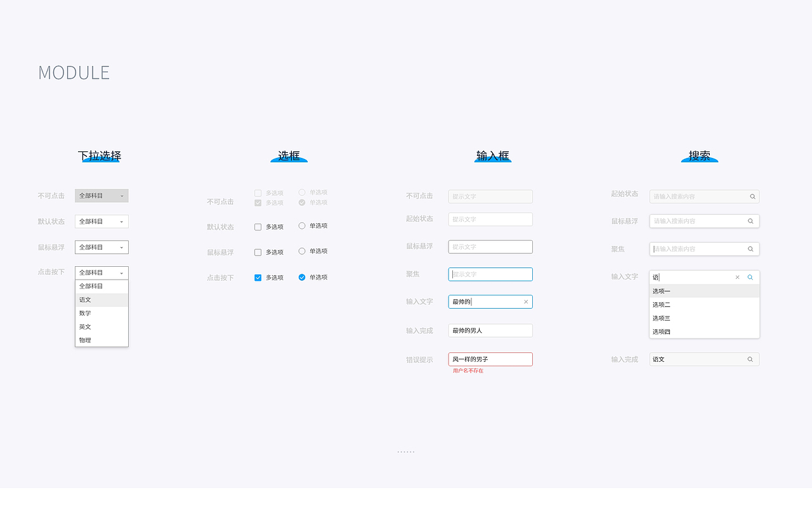The height and width of the screenshot is (514, 812).
Task: Click the 选框 section heading
Action: pos(289,156)
